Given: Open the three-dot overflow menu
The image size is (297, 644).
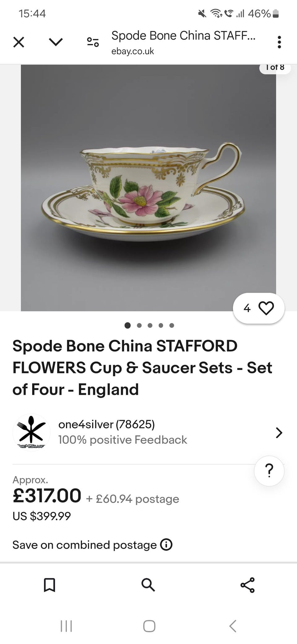Looking at the screenshot, I should (279, 42).
